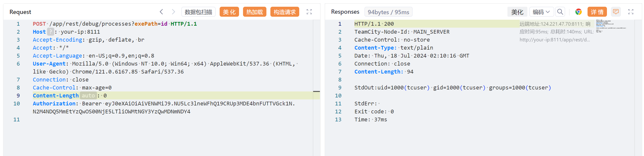The height and width of the screenshot is (156, 644).
Task: Expand the Responses panel to fullscreen
Action: coord(631,12)
